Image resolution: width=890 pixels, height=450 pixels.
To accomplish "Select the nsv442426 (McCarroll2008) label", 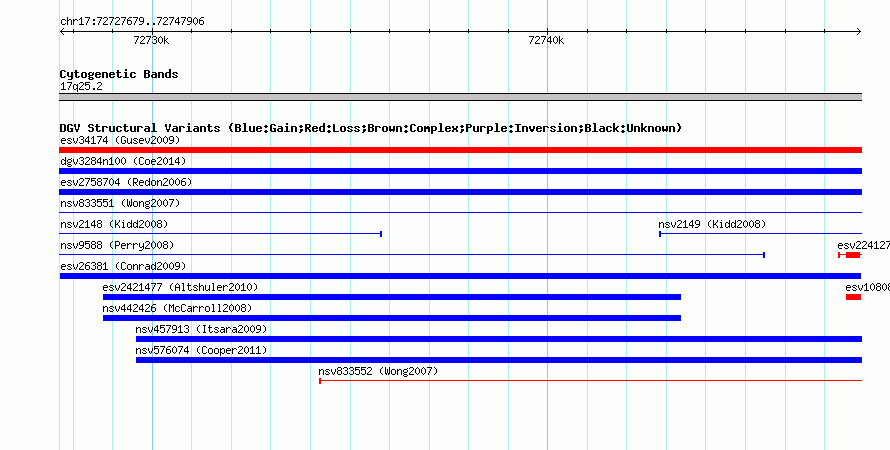I will pos(177,308).
